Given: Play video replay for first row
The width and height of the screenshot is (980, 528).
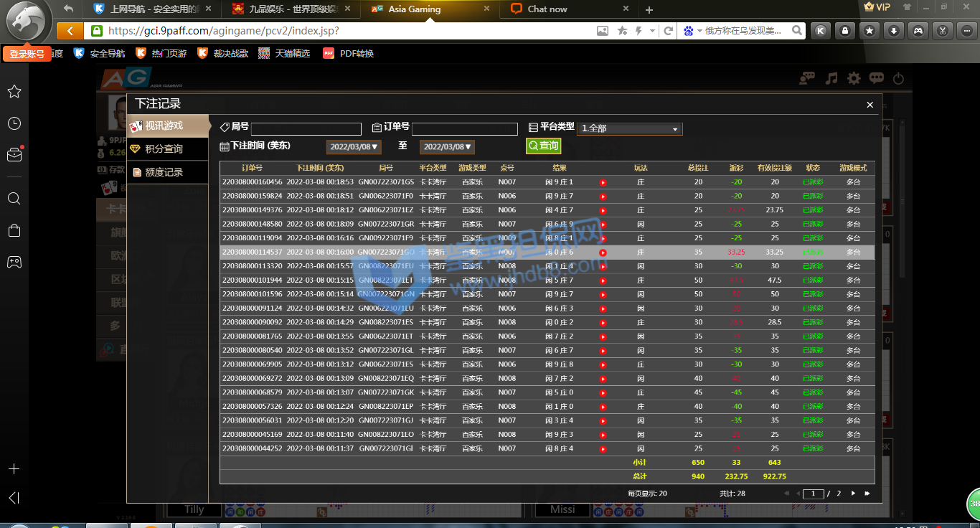Looking at the screenshot, I should 603,182.
